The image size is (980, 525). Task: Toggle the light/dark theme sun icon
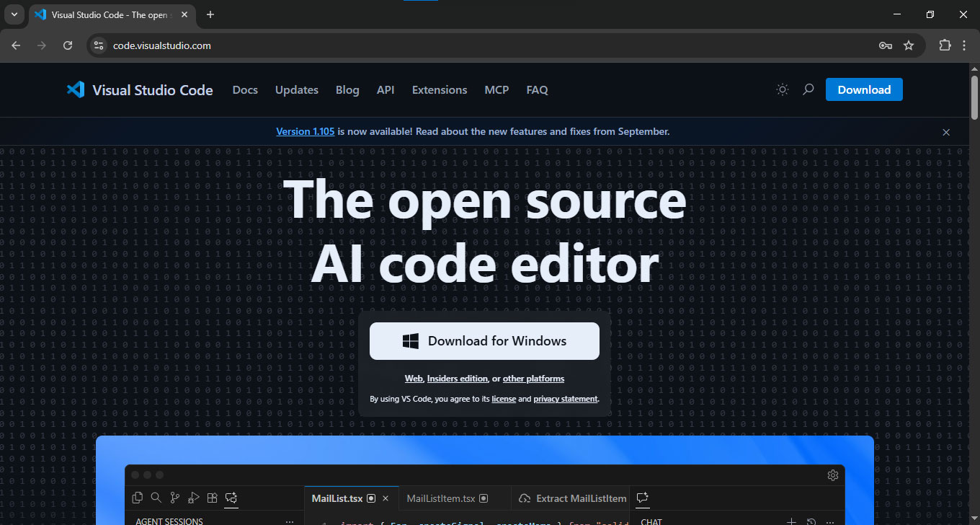click(x=782, y=89)
